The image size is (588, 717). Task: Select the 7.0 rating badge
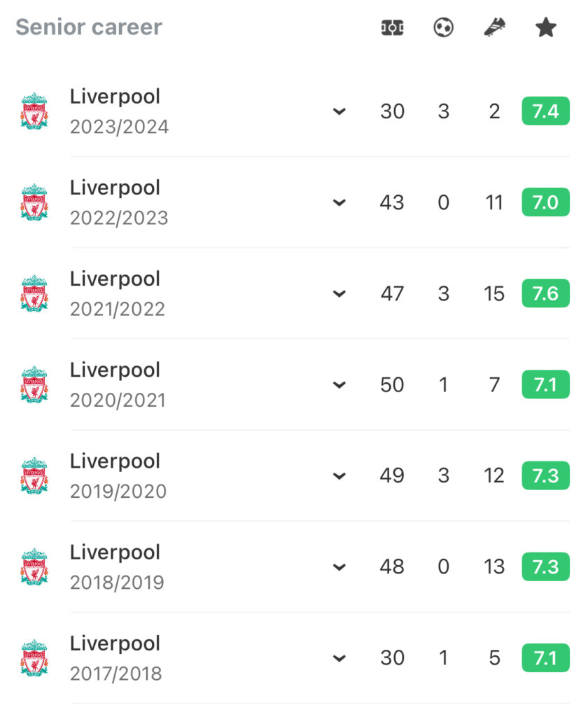point(545,202)
